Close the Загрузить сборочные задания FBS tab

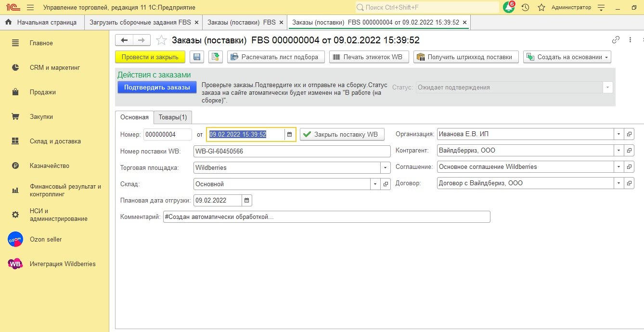coord(196,23)
